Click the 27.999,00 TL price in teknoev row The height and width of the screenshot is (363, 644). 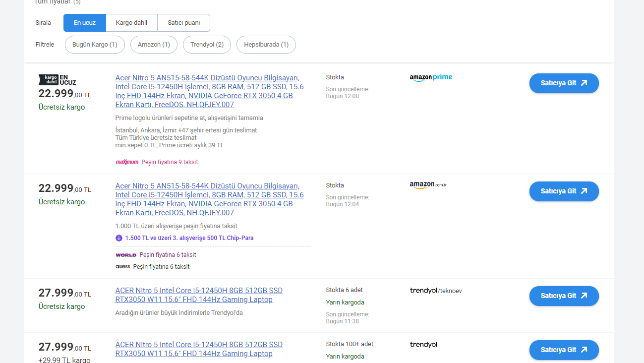(x=65, y=293)
